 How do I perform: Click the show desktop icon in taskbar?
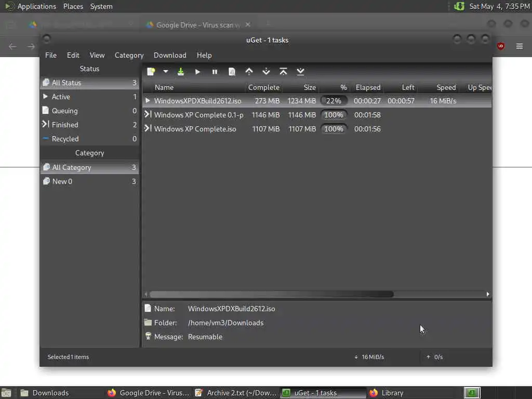6,393
